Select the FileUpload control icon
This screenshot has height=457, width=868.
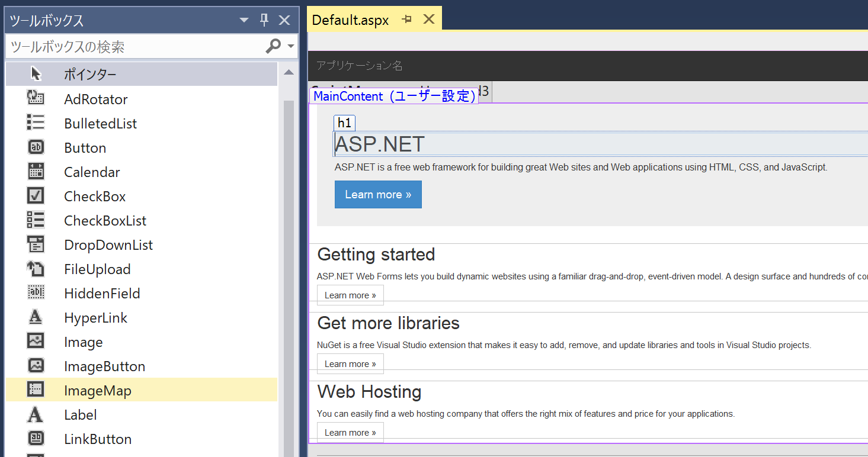tap(98, 269)
